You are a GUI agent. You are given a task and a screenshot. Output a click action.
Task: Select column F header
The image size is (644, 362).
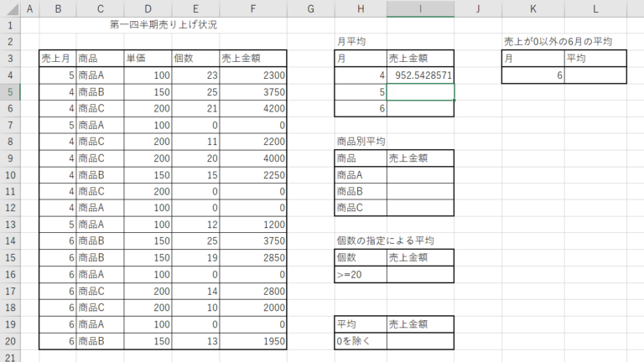point(253,8)
